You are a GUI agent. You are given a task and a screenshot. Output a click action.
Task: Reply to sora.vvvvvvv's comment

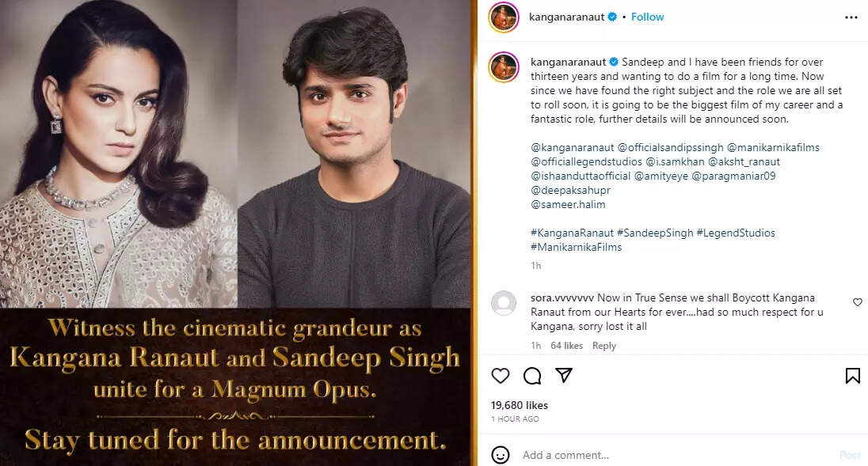click(604, 346)
